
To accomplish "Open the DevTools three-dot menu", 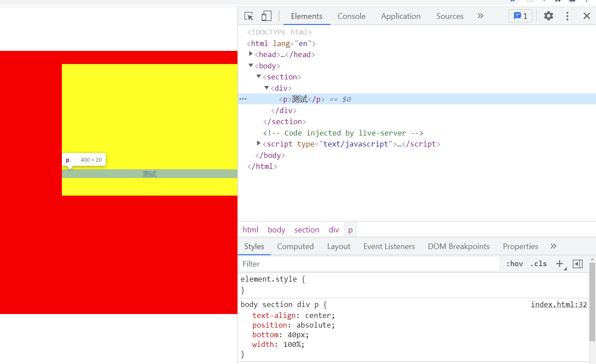I will [x=567, y=16].
